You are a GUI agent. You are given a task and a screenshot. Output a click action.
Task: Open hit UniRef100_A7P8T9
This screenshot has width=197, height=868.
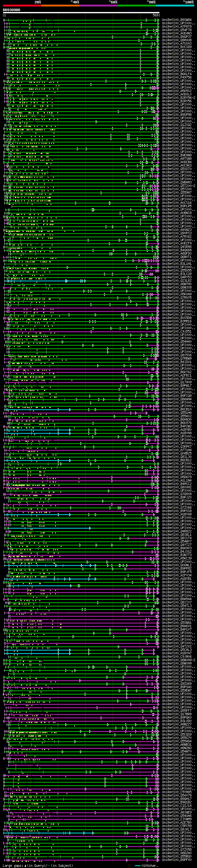(176, 26)
